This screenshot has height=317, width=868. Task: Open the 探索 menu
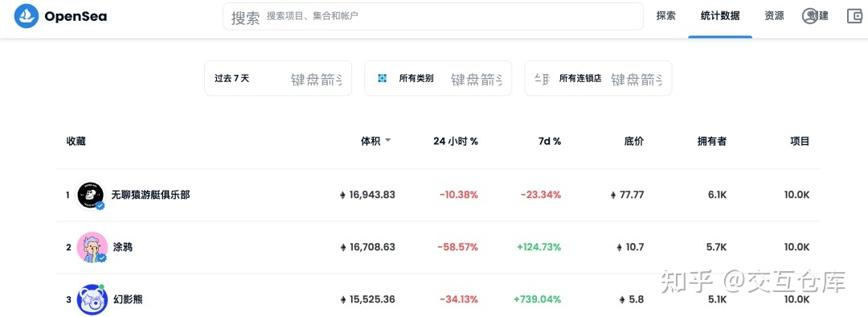coord(666,16)
